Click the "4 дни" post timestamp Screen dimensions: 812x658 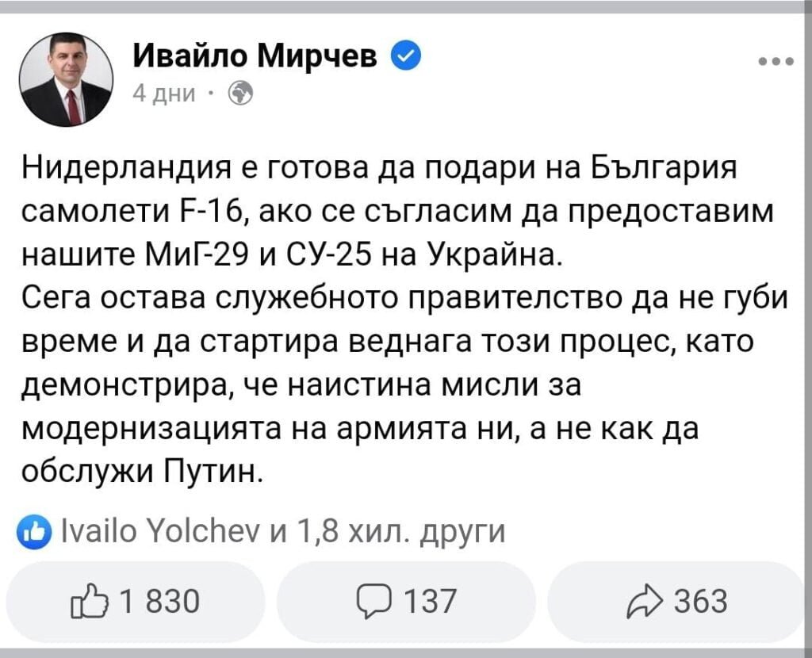(x=163, y=94)
